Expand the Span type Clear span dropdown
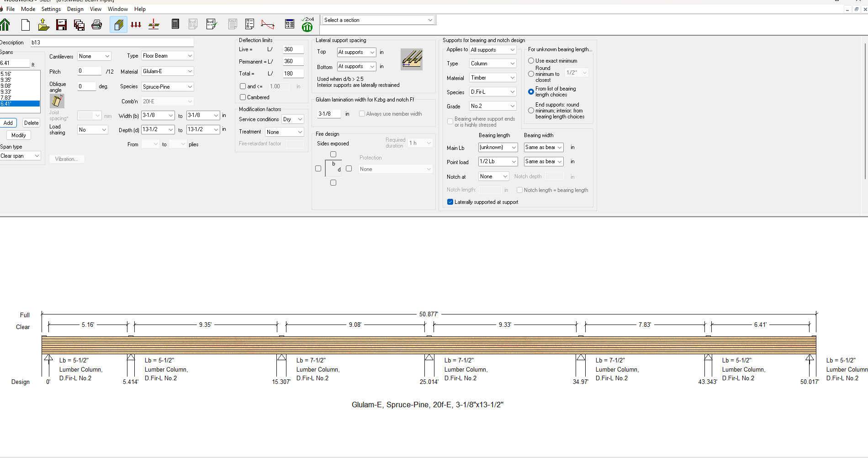The height and width of the screenshot is (458, 868). [x=20, y=156]
